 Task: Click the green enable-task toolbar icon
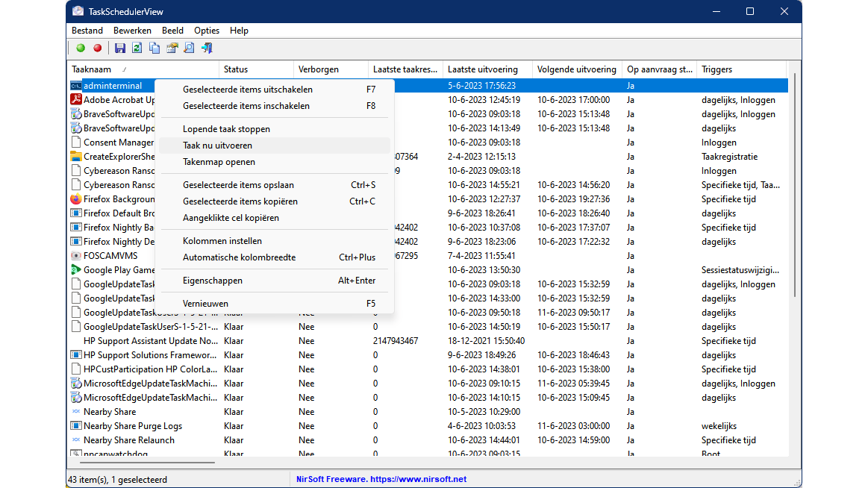coord(81,49)
